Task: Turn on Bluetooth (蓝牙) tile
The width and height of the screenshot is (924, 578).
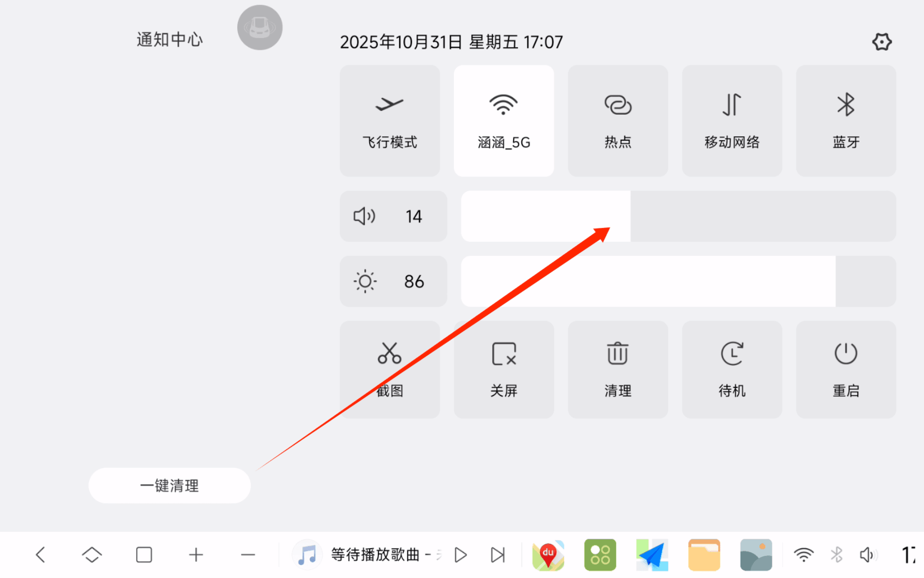Action: (846, 120)
